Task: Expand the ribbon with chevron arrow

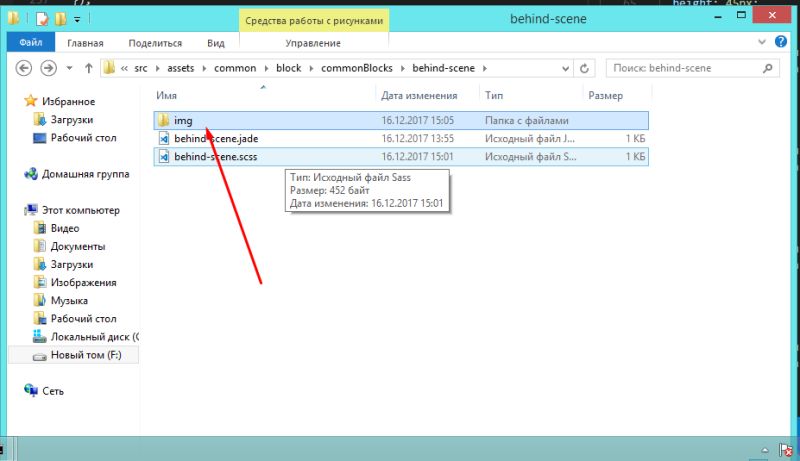Action: click(762, 42)
